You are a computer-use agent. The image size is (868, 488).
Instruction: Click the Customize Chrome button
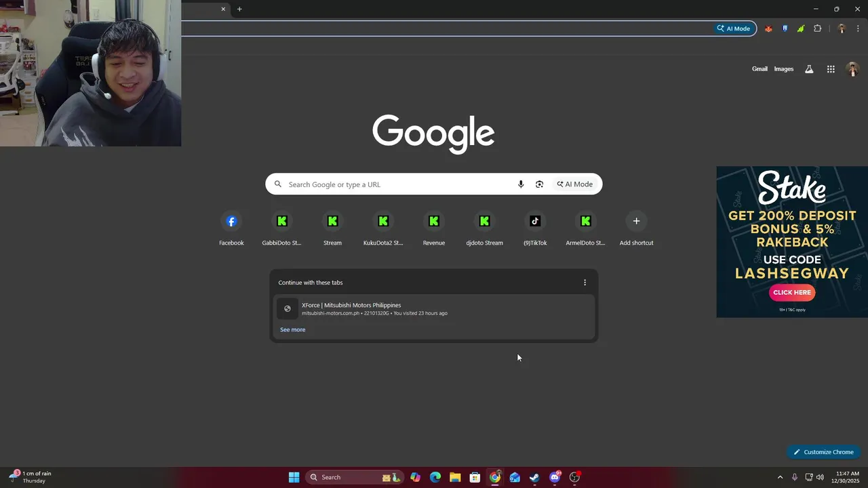coord(824,452)
